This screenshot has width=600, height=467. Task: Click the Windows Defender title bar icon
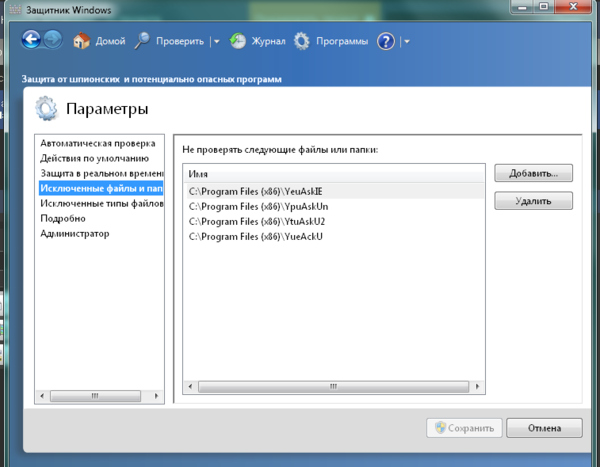[15, 9]
